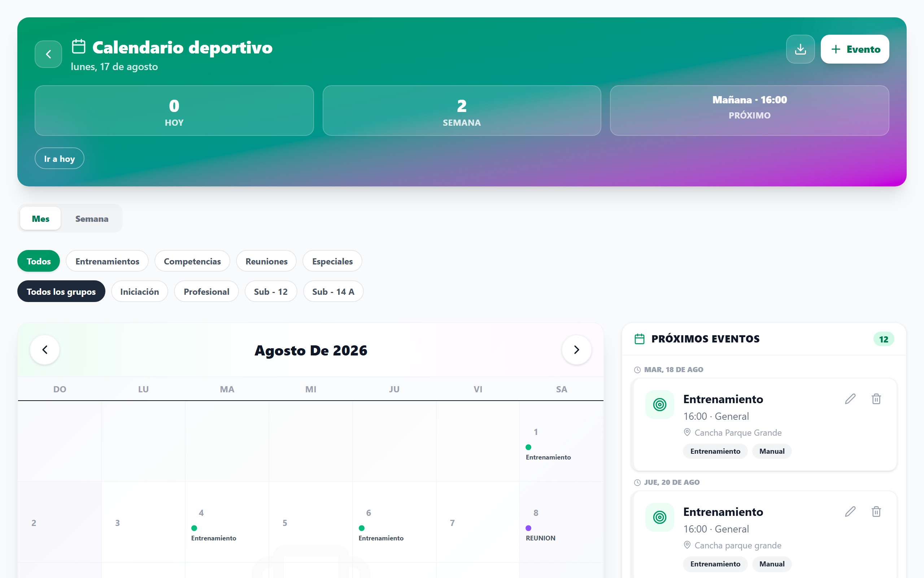The width and height of the screenshot is (924, 578).
Task: Click the location pin next to Cancha Parque Grande
Action: pos(687,432)
